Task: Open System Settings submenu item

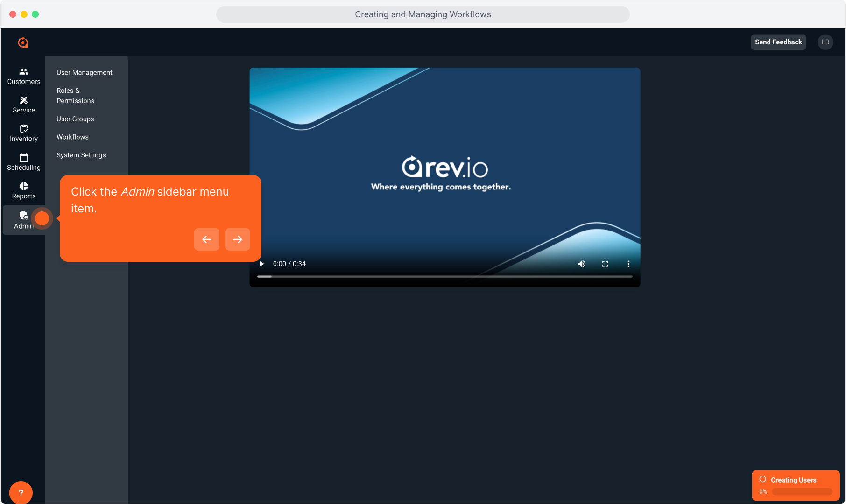Action: 81,155
